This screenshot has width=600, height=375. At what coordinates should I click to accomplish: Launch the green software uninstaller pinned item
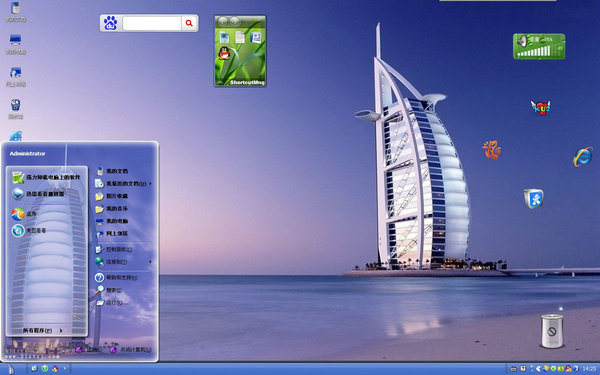46,177
